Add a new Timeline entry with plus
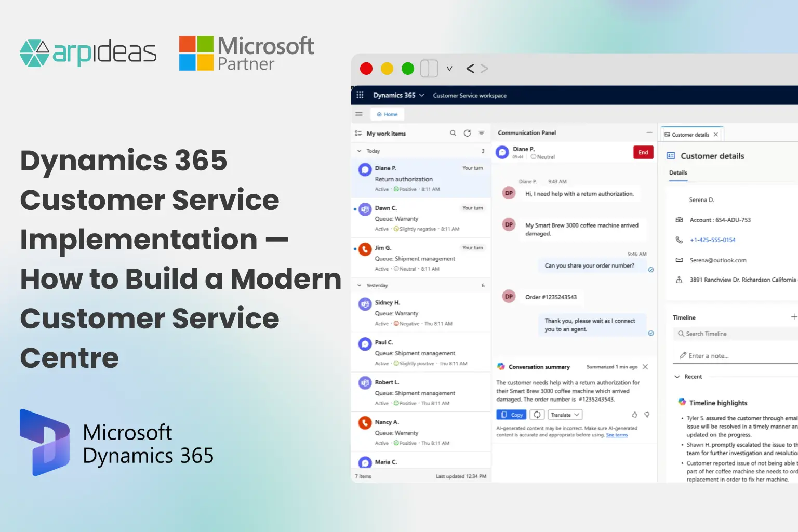The image size is (798, 532). pyautogui.click(x=794, y=317)
